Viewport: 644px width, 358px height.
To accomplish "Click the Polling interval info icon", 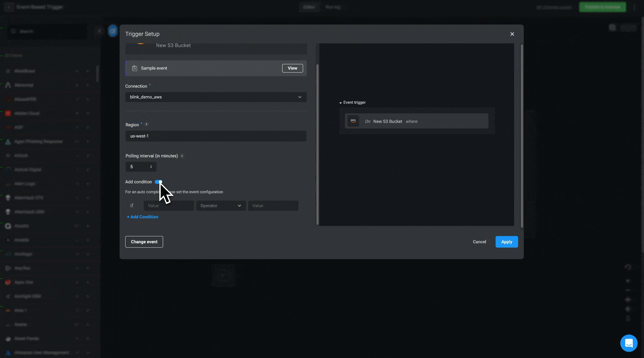I will click(x=182, y=156).
